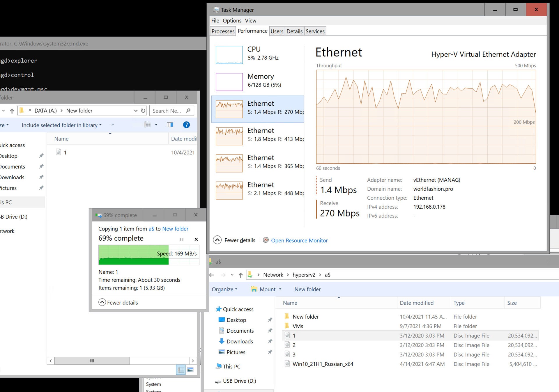Click back arrow in a$ window
Viewport: 559px width, 392px height.
tap(212, 275)
